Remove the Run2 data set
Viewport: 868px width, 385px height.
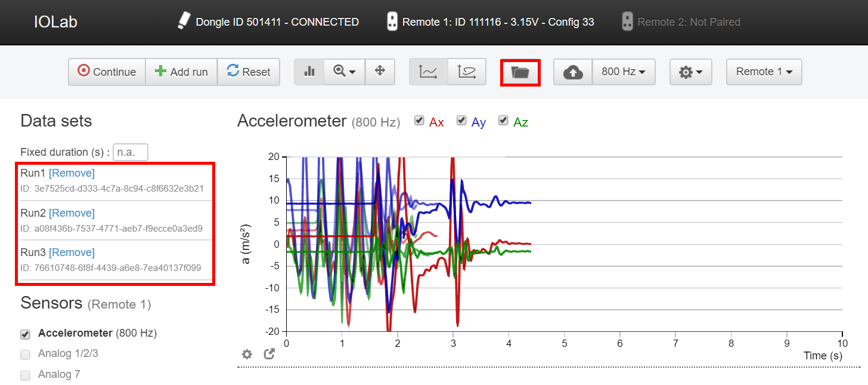[72, 212]
